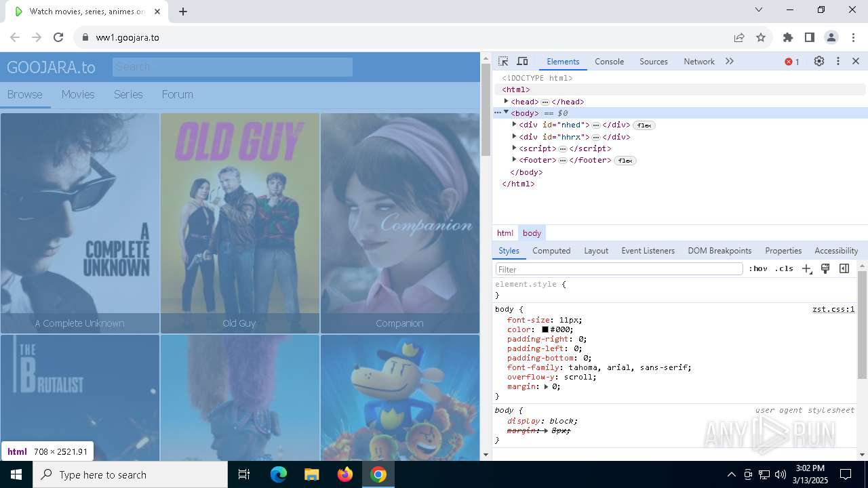Close the DevTools panel
This screenshot has width=868, height=488.
click(x=856, y=61)
